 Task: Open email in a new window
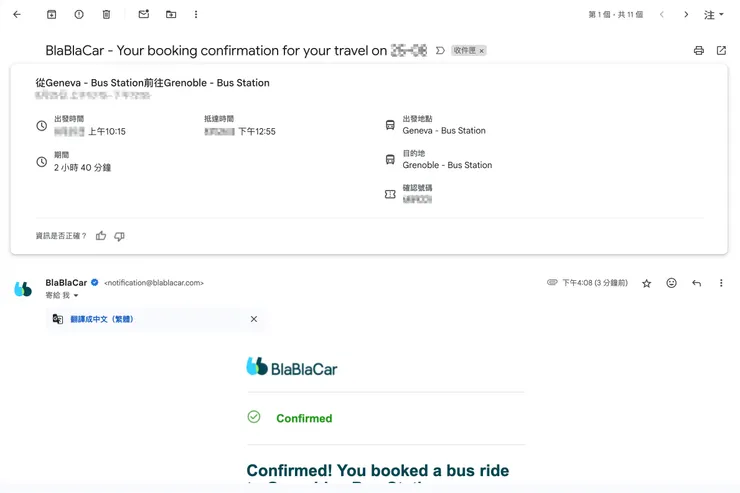[721, 50]
